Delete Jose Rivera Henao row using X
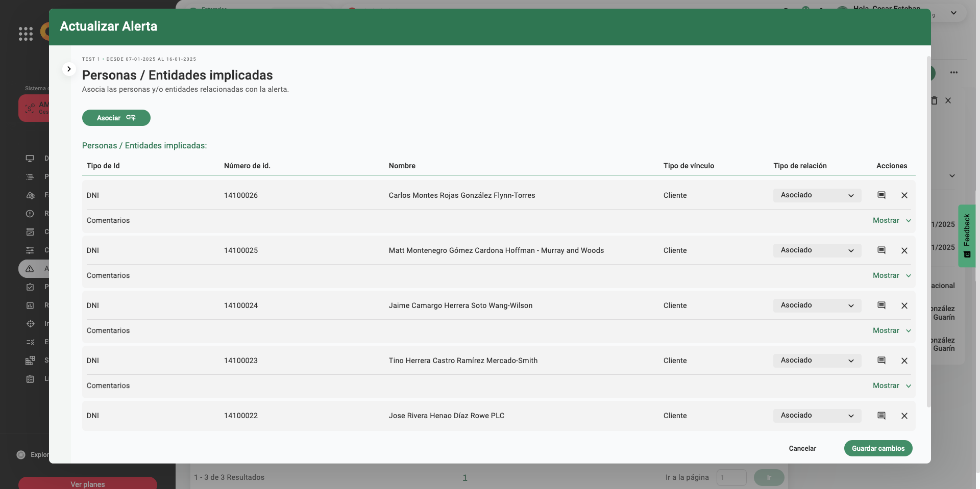 904,416
